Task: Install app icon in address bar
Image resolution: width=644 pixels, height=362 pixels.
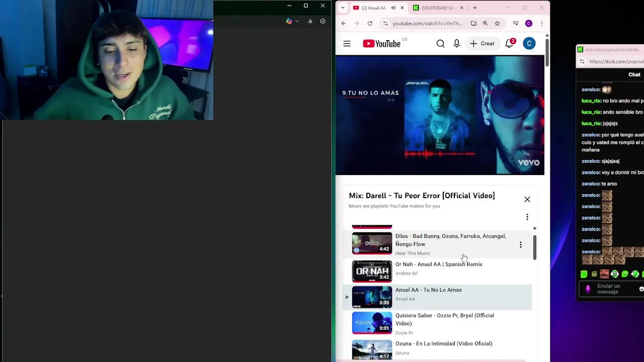Action: coord(473,23)
